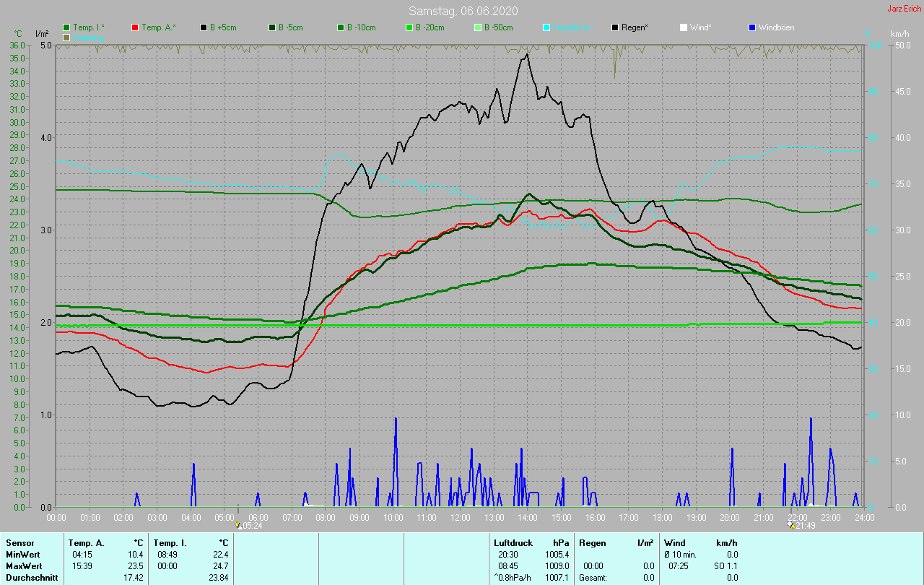Click the B -20cm legend square

coord(409,27)
